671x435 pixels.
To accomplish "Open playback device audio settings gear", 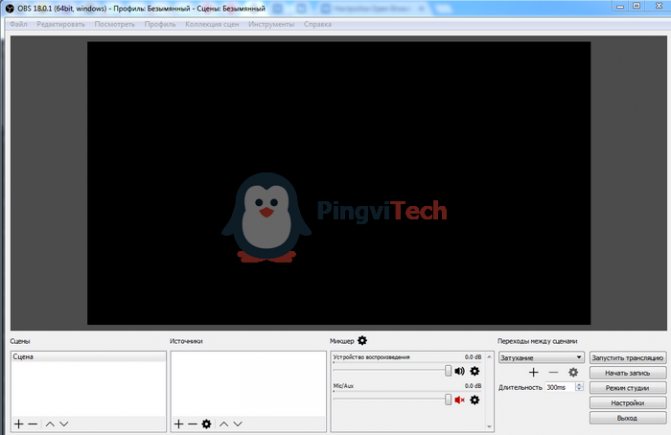I will (x=475, y=371).
